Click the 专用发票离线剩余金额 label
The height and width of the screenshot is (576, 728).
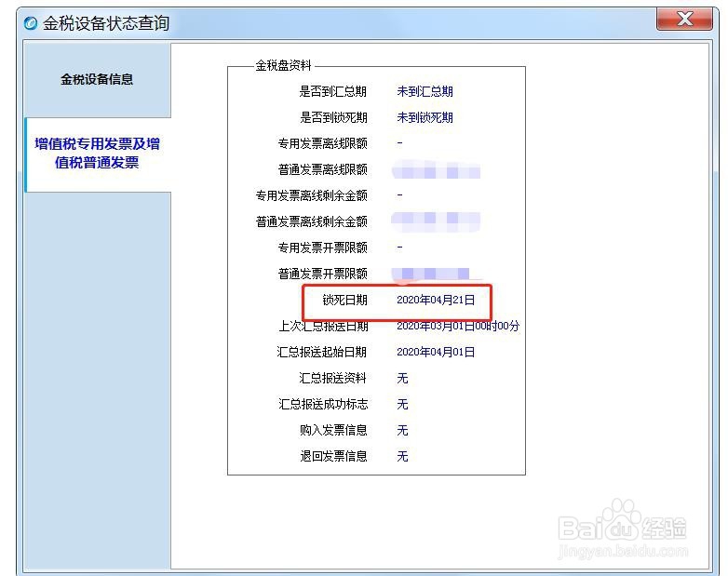pyautogui.click(x=311, y=195)
